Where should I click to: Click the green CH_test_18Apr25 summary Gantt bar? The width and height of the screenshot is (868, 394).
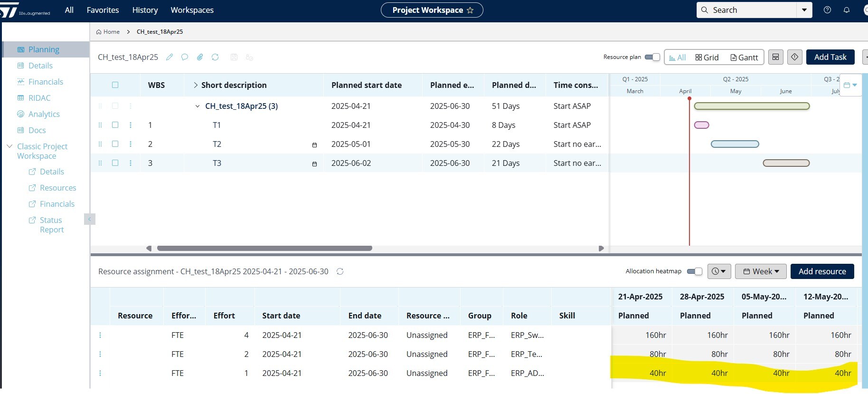click(752, 106)
